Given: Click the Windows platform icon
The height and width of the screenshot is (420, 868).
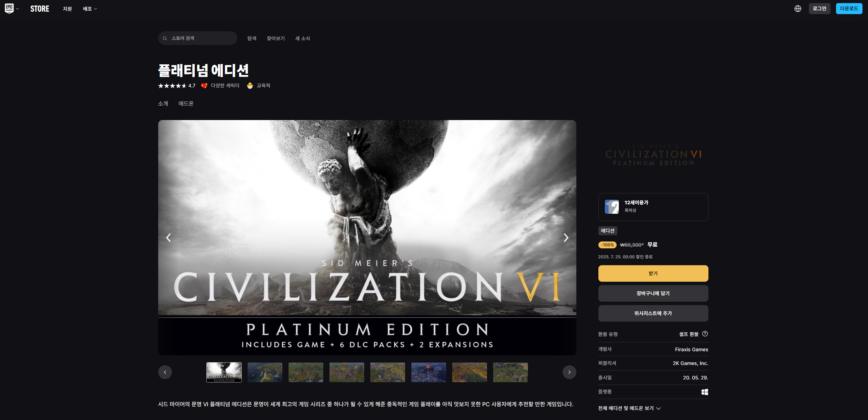Looking at the screenshot, I should click(704, 392).
